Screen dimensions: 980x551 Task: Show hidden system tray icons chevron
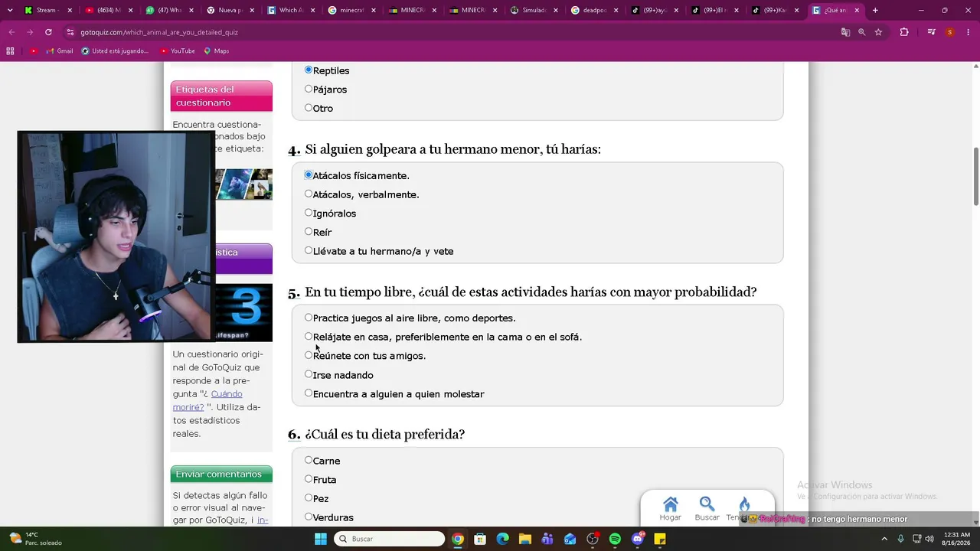coord(885,539)
